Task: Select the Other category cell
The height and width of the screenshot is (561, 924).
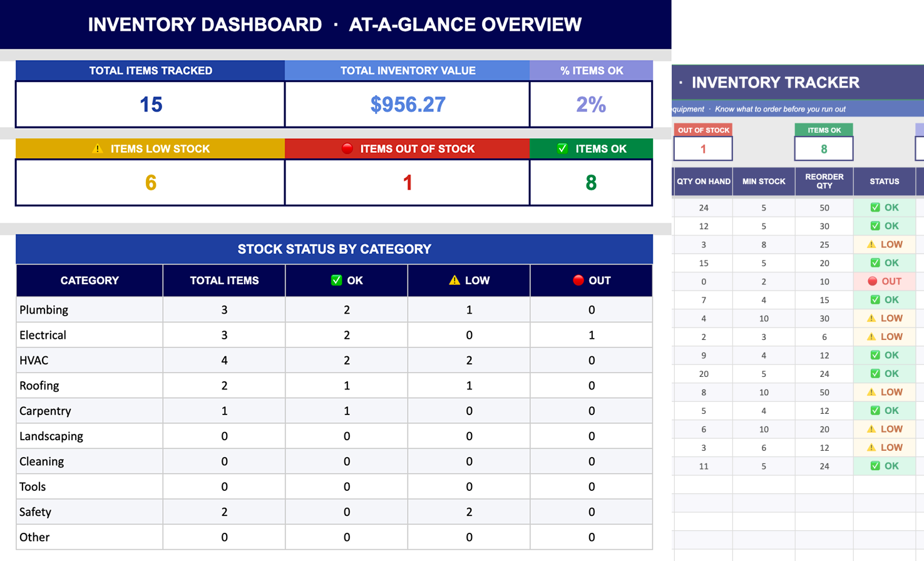Action: coord(90,537)
